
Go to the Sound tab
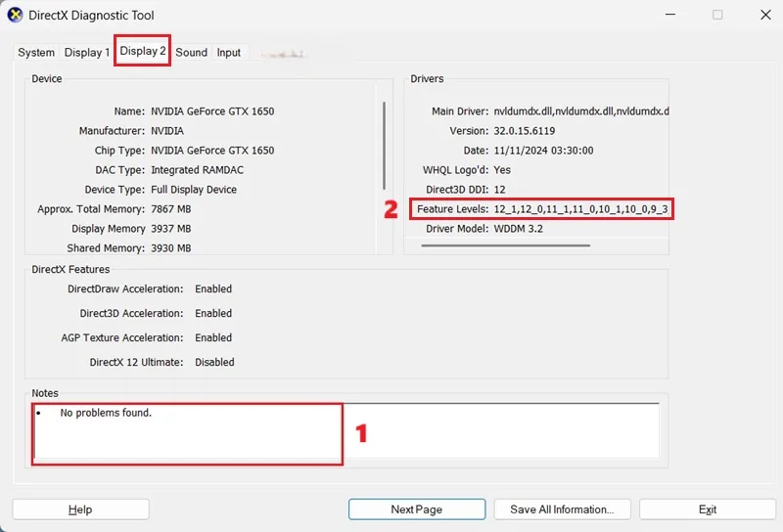[191, 53]
